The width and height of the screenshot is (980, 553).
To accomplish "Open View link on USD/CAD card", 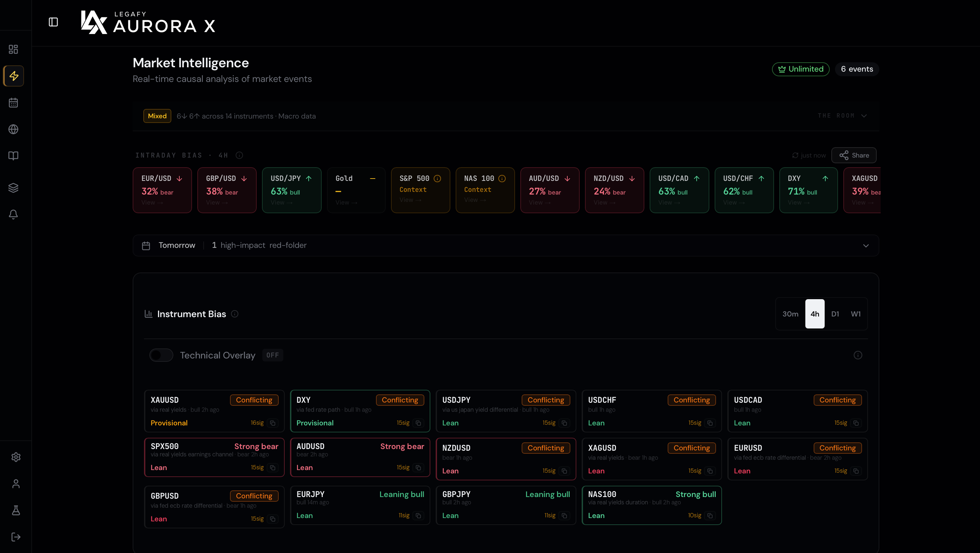I will [x=669, y=203].
